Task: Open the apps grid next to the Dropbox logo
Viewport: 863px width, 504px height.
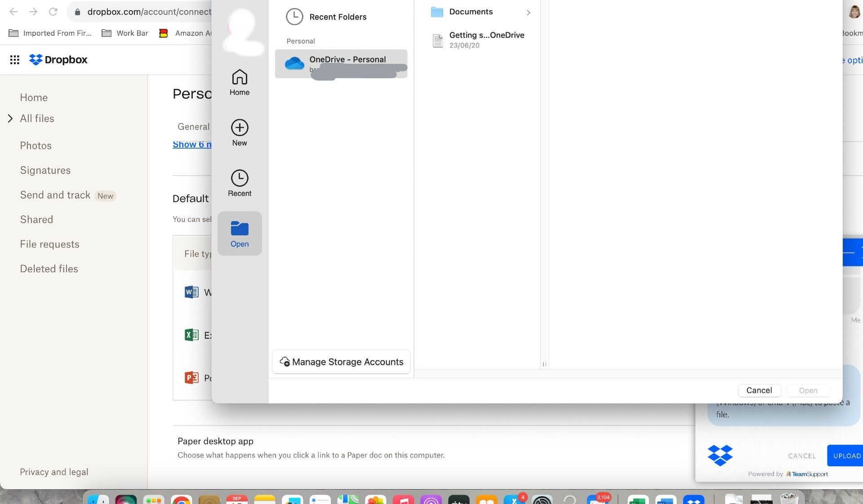Action: click(15, 59)
